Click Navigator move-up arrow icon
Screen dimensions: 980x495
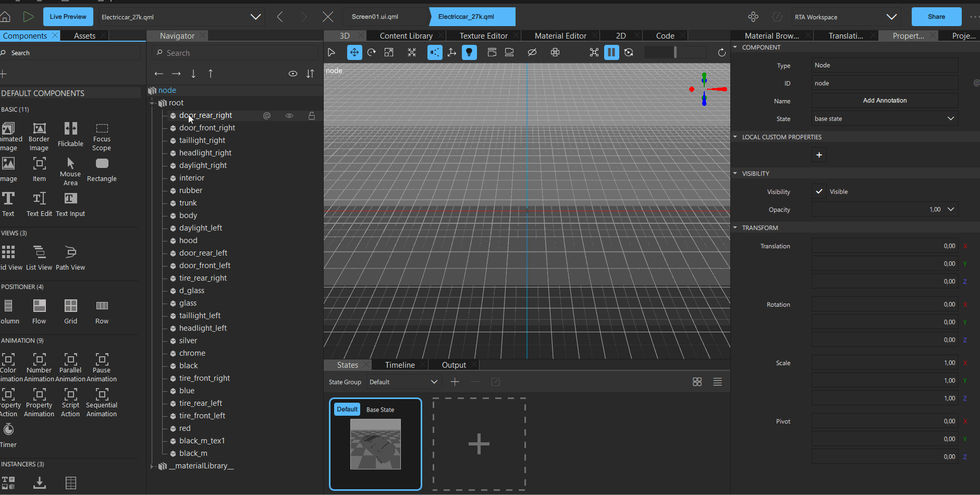pyautogui.click(x=211, y=74)
